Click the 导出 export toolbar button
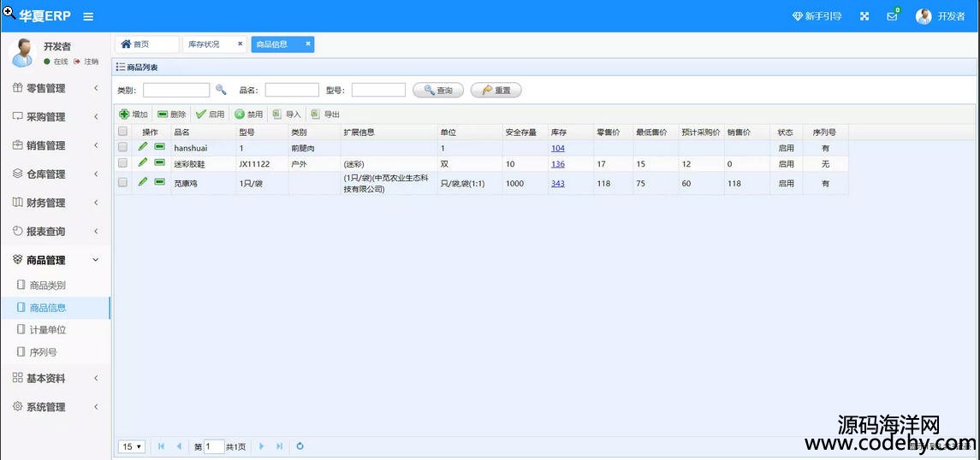The height and width of the screenshot is (460, 980). pos(325,115)
